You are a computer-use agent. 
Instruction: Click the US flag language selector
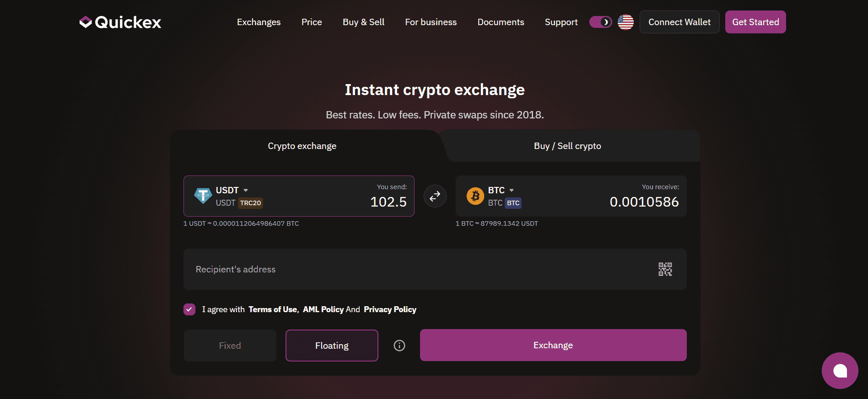[625, 21]
